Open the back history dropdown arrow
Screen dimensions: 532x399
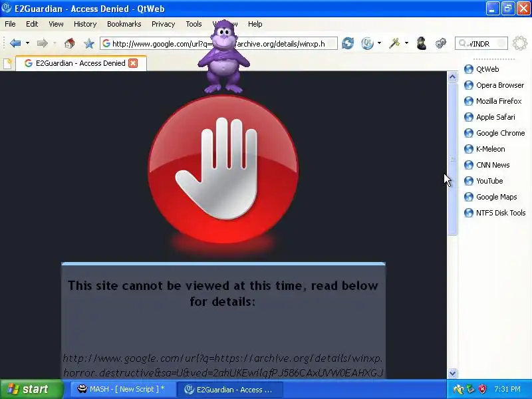coord(27,43)
